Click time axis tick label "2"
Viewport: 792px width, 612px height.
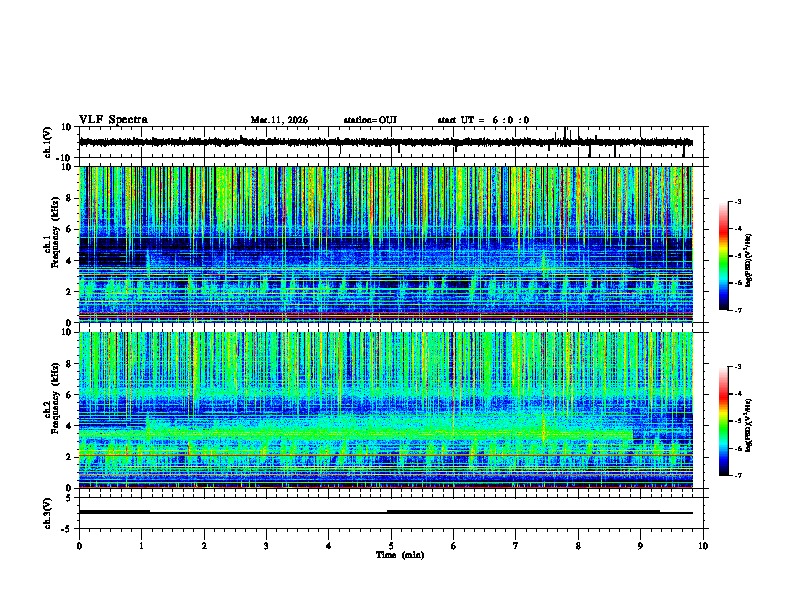click(x=204, y=546)
